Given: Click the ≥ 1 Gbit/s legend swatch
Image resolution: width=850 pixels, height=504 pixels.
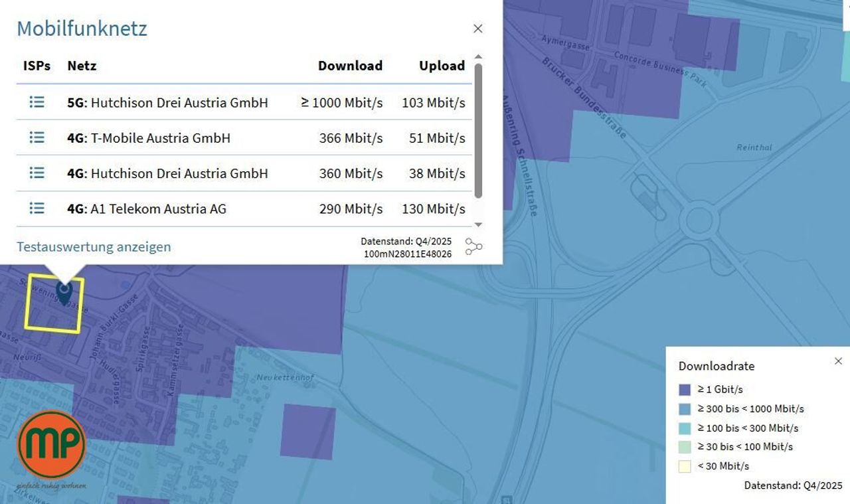Looking at the screenshot, I should pyautogui.click(x=685, y=389).
